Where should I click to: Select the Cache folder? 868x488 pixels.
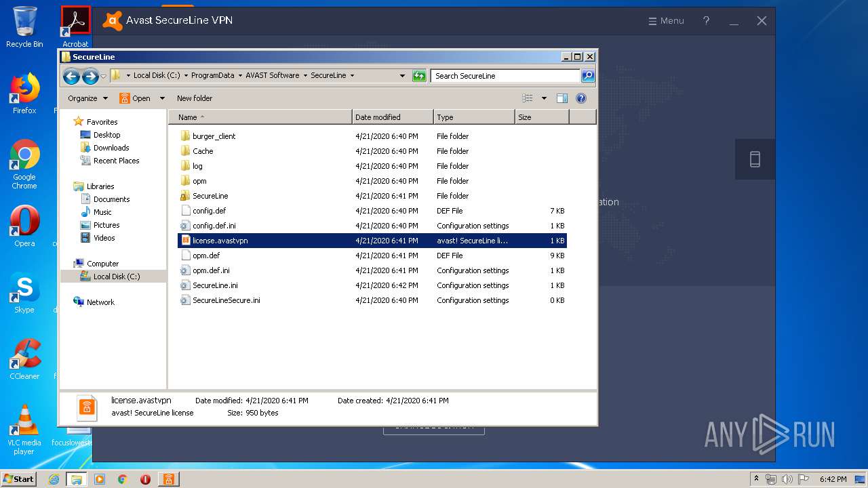click(x=203, y=151)
